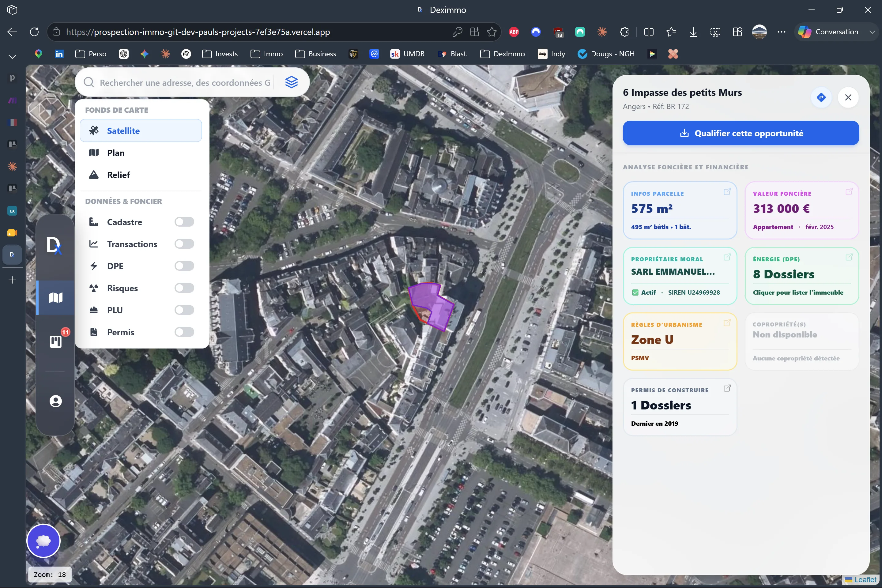Open external link on Propriétaire Moral card
The width and height of the screenshot is (882, 588).
tap(727, 257)
